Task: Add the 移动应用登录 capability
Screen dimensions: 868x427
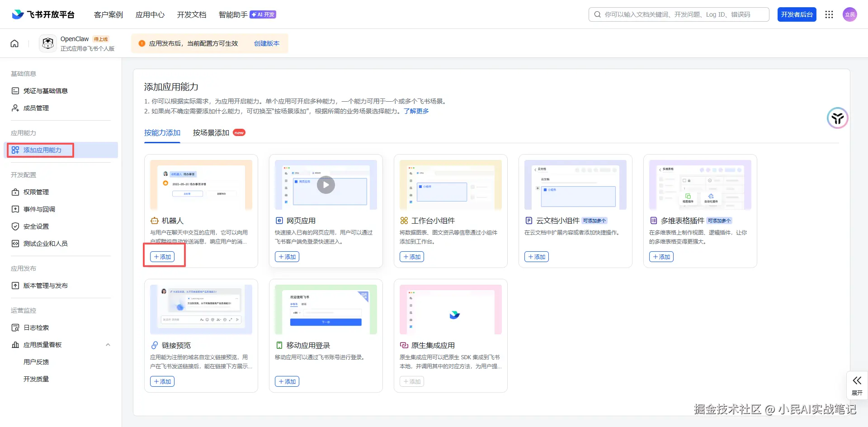Action: 287,381
